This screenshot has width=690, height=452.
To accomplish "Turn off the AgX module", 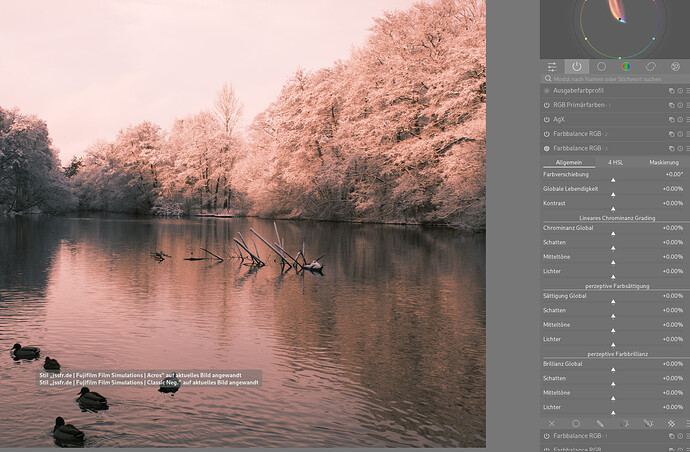I will 547,119.
